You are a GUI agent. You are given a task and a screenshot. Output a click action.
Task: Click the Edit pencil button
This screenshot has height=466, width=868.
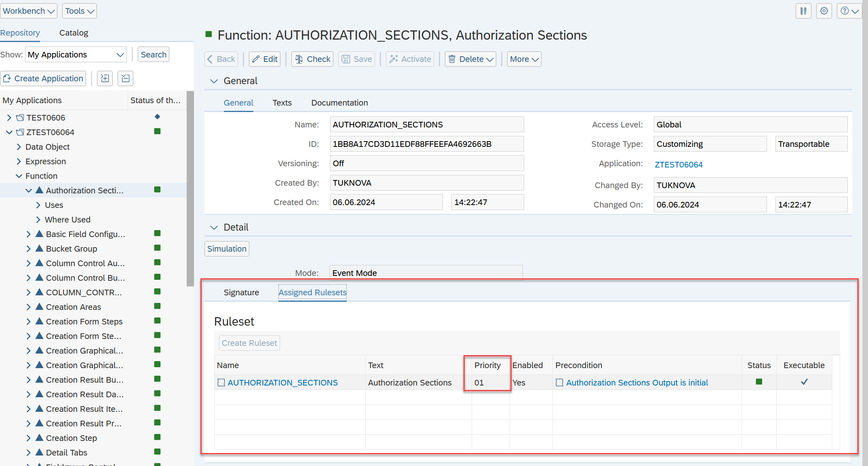[x=265, y=59]
